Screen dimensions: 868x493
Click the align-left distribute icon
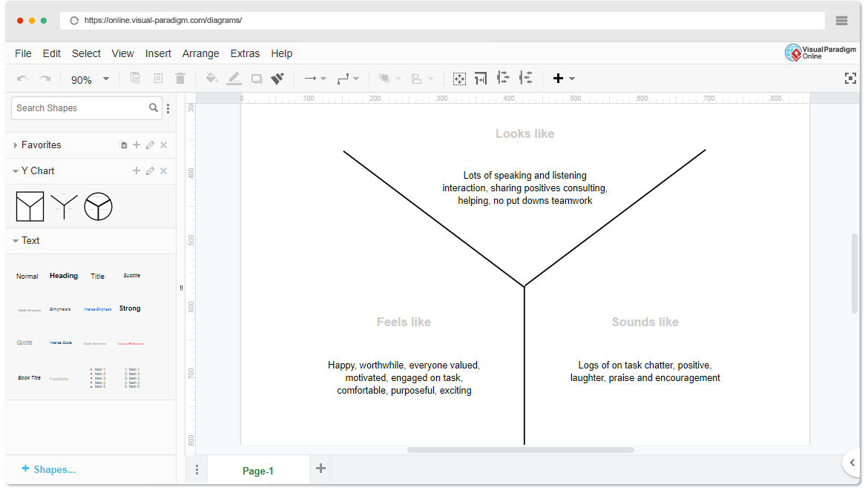point(525,78)
